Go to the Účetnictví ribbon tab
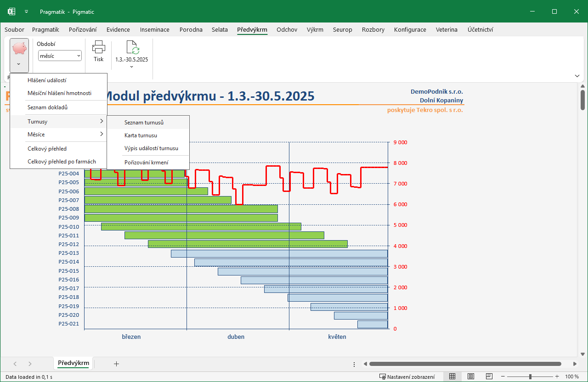 click(x=480, y=30)
